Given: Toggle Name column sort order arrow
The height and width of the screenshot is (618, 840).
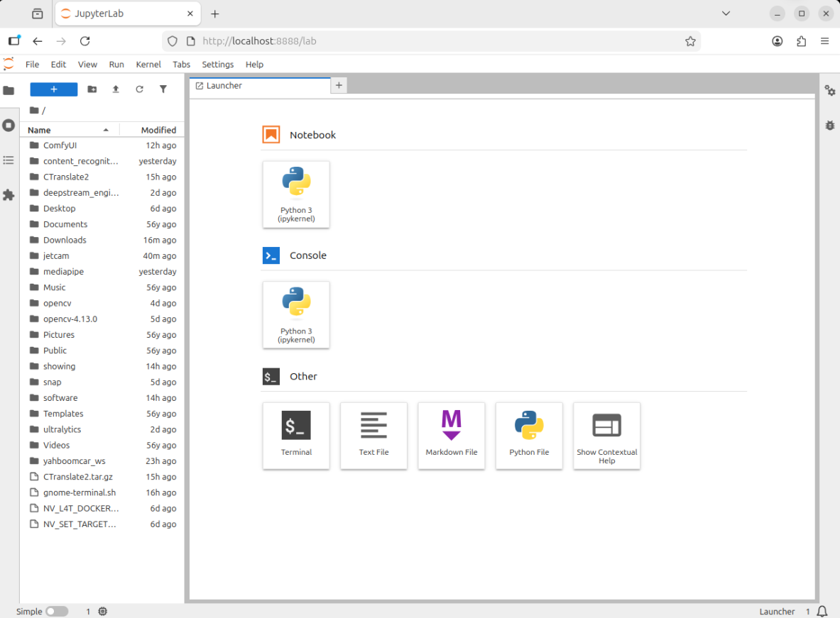Looking at the screenshot, I should click(106, 130).
